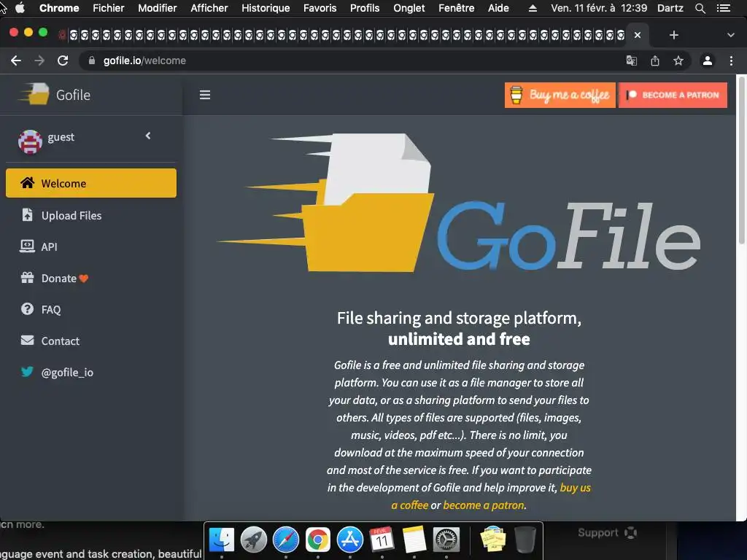Click the guest avatar image

point(30,141)
